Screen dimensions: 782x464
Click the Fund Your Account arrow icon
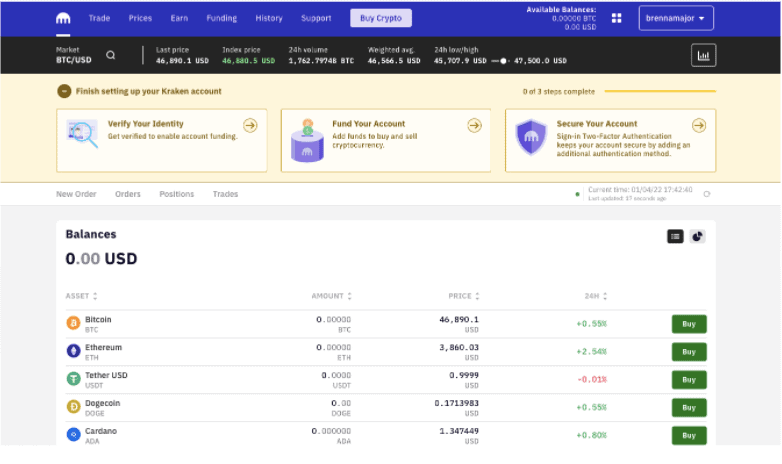pos(475,125)
